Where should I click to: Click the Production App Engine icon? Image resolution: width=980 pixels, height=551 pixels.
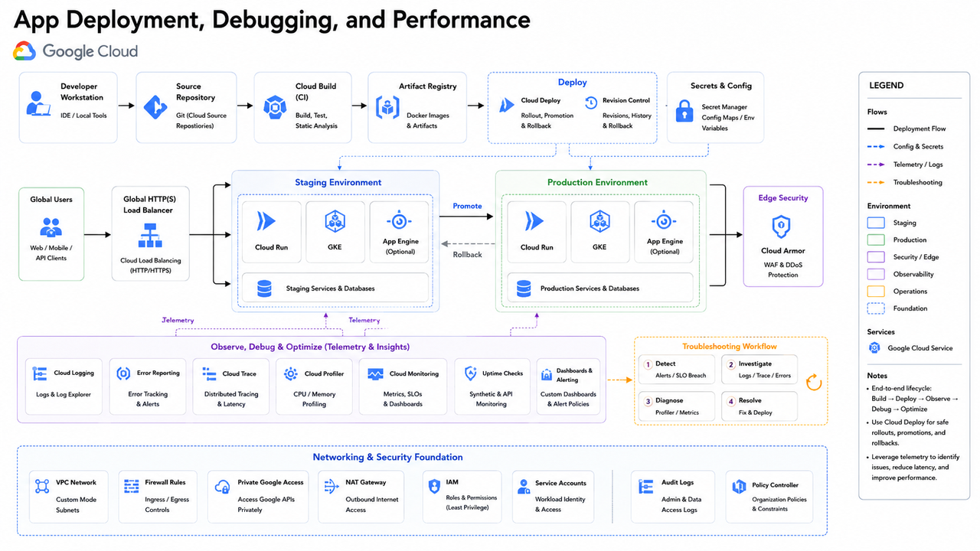tap(664, 221)
